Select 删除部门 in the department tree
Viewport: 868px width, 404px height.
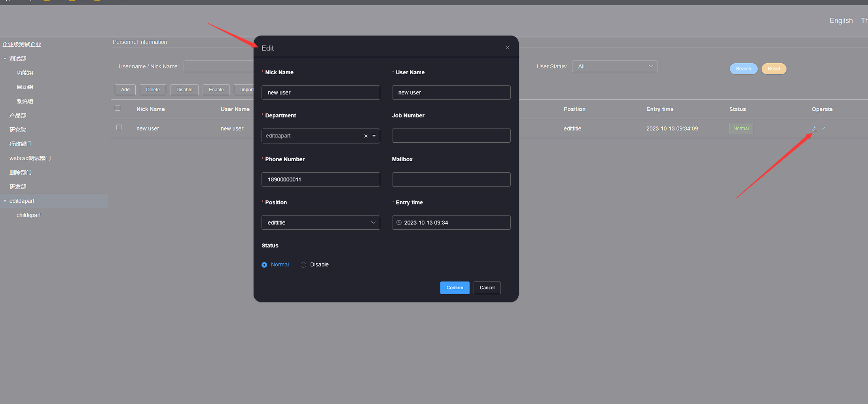click(x=21, y=172)
